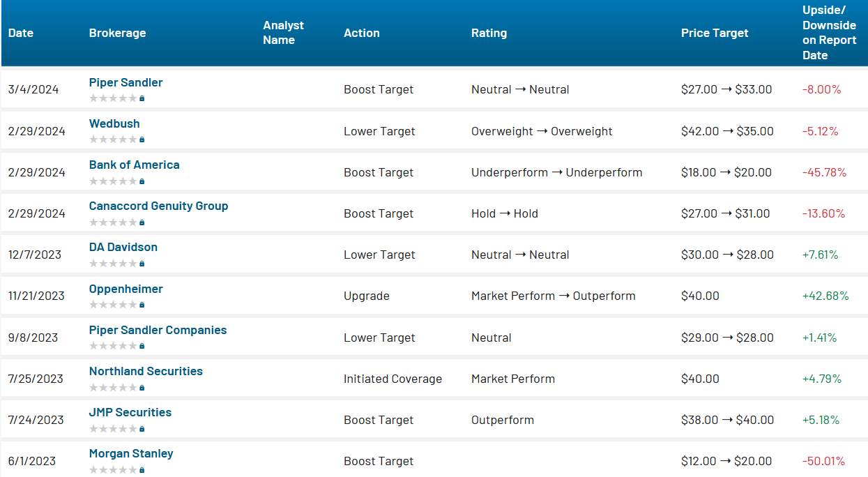Click the Price Target column header

click(x=715, y=33)
